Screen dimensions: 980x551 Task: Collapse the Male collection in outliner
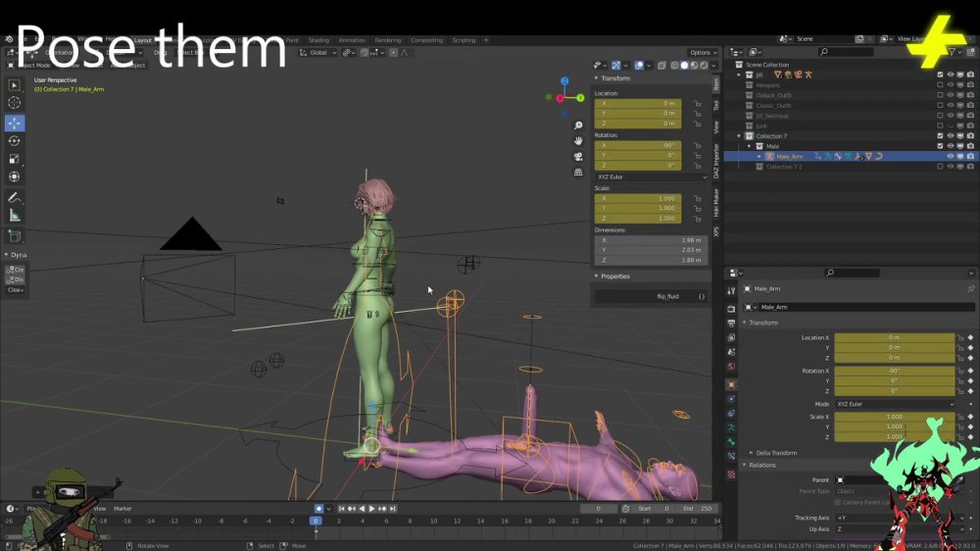(750, 146)
